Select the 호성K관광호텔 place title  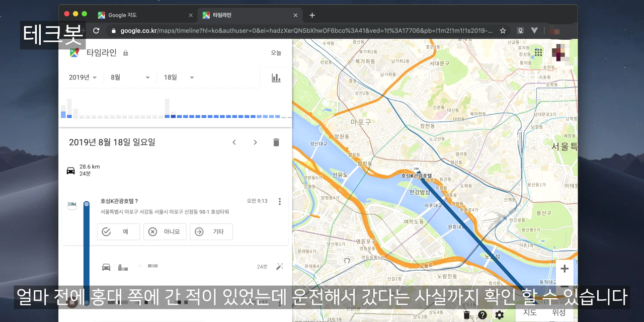(x=119, y=201)
